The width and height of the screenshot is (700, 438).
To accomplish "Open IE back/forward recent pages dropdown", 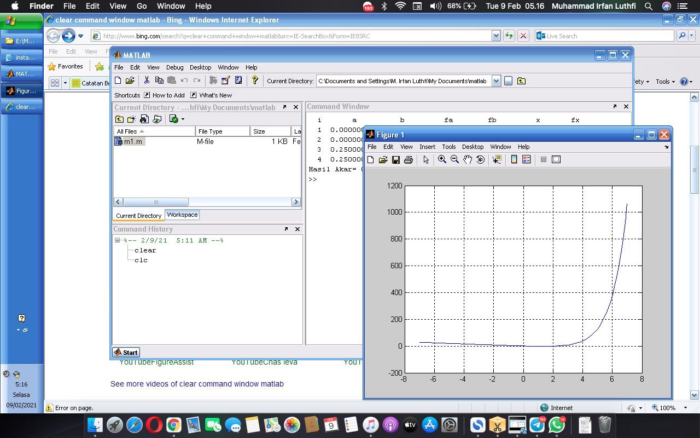I will 80,36.
